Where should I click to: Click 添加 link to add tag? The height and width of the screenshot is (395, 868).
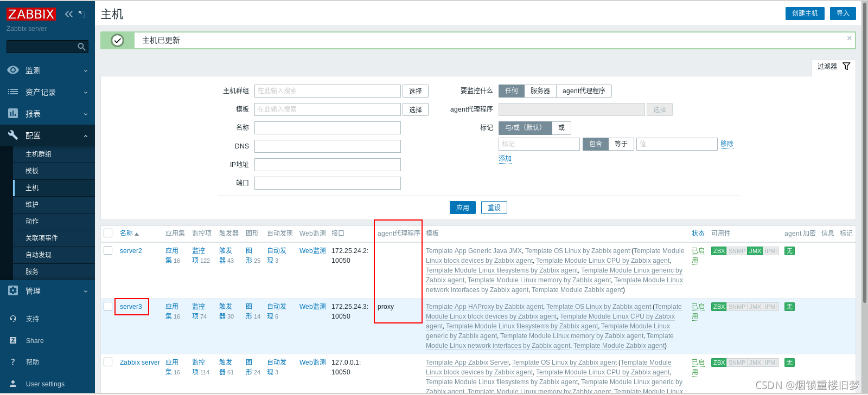[x=505, y=159]
